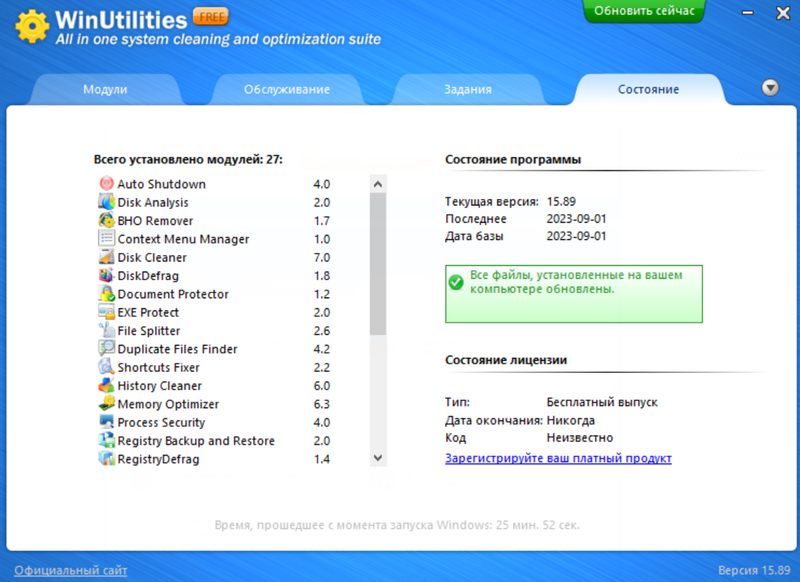Screen dimensions: 800x582
Task: Switch to the Модули tab
Action: coord(105,89)
